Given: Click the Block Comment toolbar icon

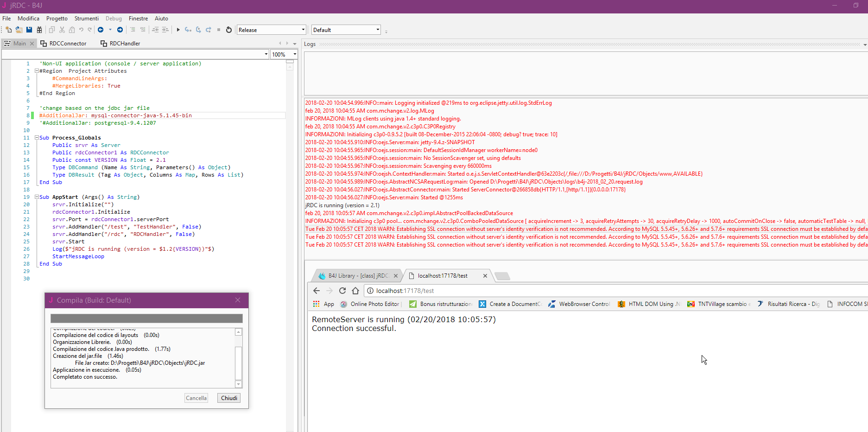Looking at the screenshot, I should (133, 30).
